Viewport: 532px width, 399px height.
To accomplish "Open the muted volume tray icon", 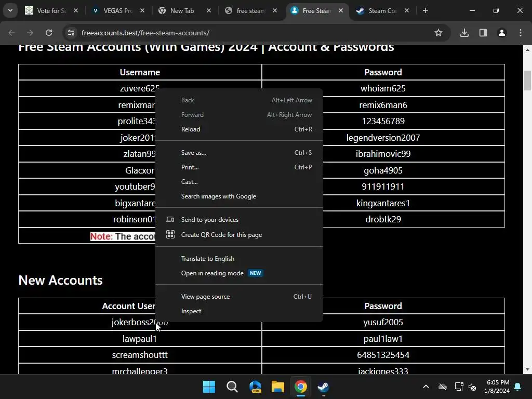I will (x=472, y=387).
